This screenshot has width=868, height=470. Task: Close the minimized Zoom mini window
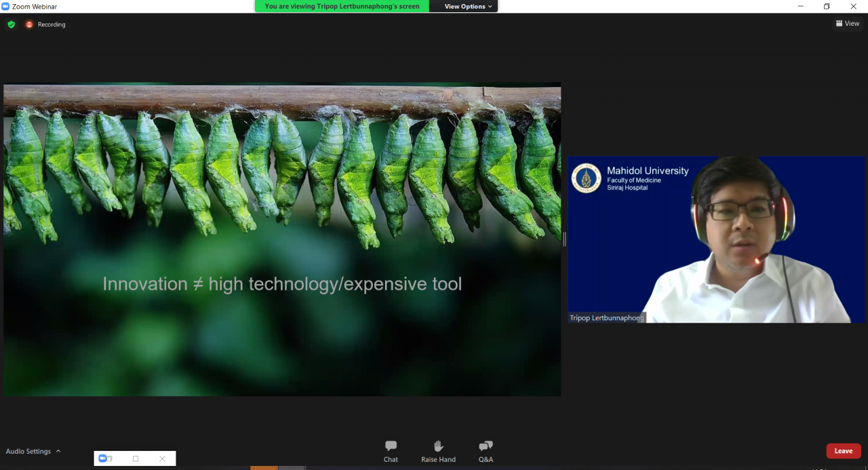click(x=162, y=458)
